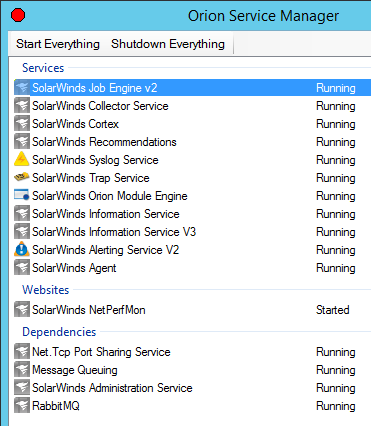Click the Syslog Service warning triangle icon

(x=21, y=159)
